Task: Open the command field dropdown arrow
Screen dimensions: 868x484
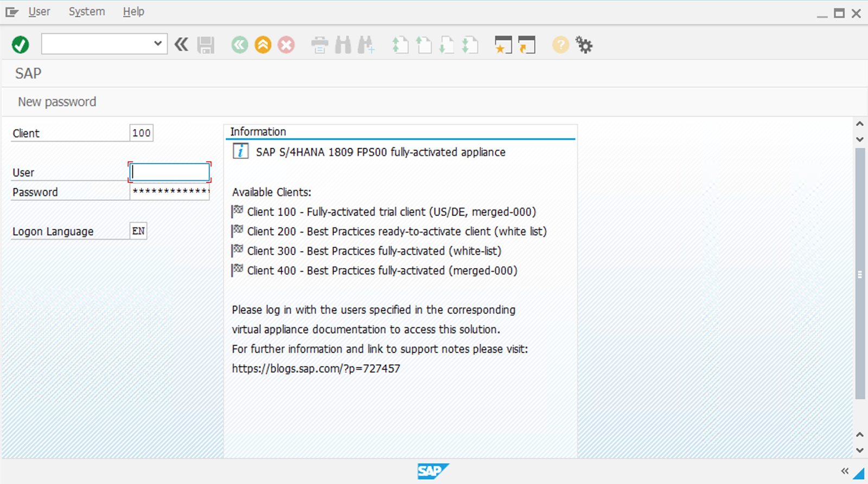Action: [158, 43]
